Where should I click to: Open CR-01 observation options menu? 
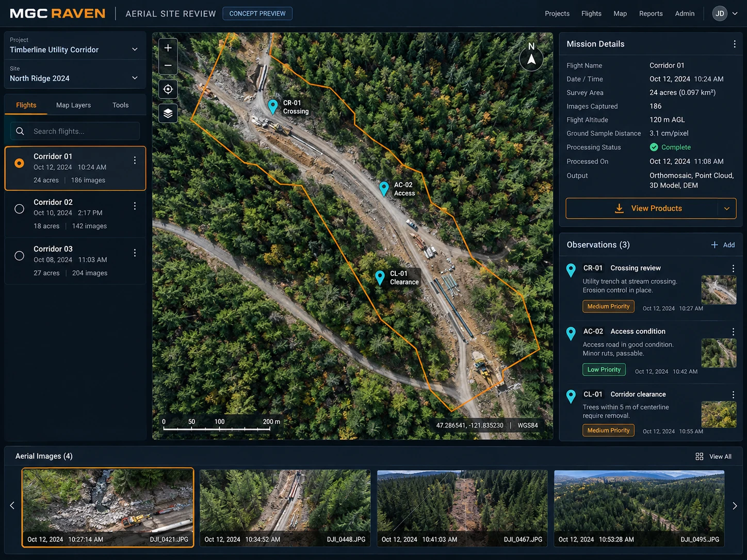coord(733,268)
